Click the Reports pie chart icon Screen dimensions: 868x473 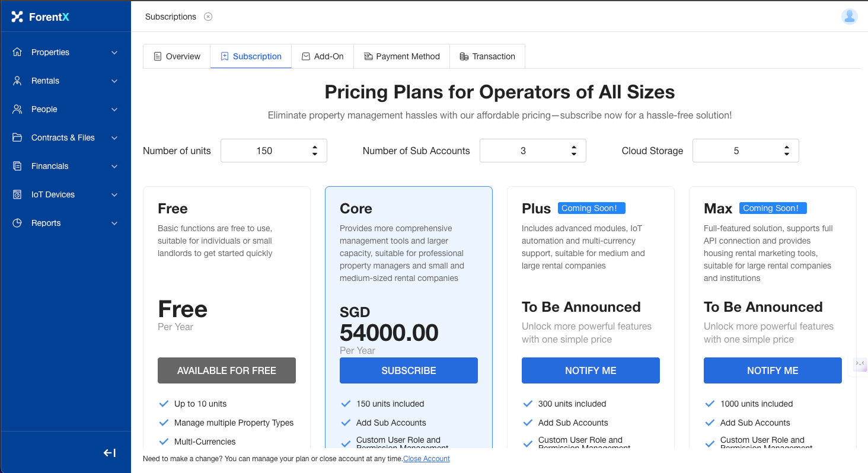point(17,223)
